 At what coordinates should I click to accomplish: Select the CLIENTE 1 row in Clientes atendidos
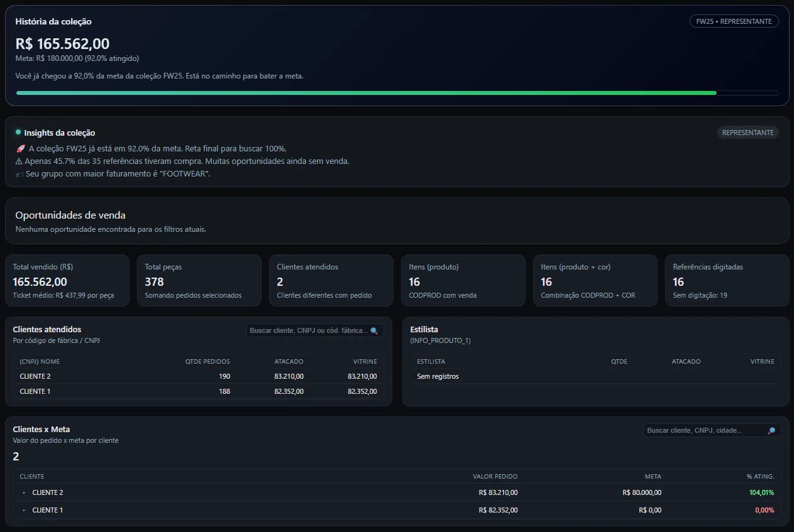click(199, 391)
